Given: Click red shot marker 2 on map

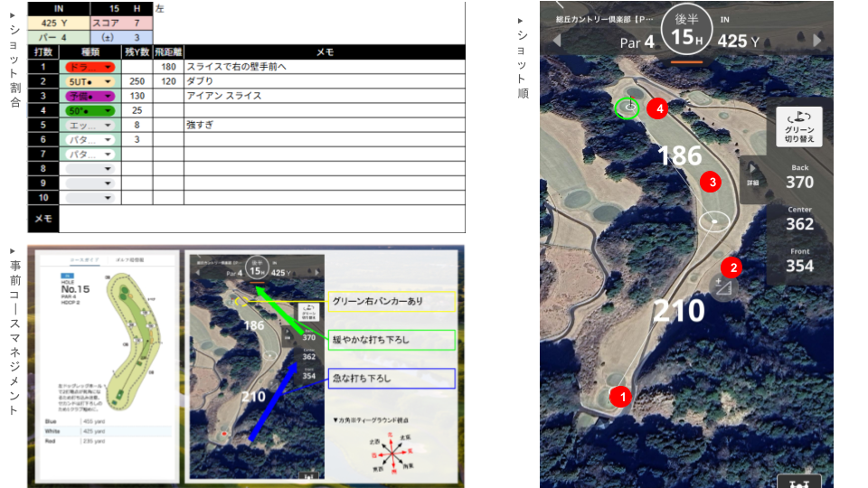Looking at the screenshot, I should 731,267.
